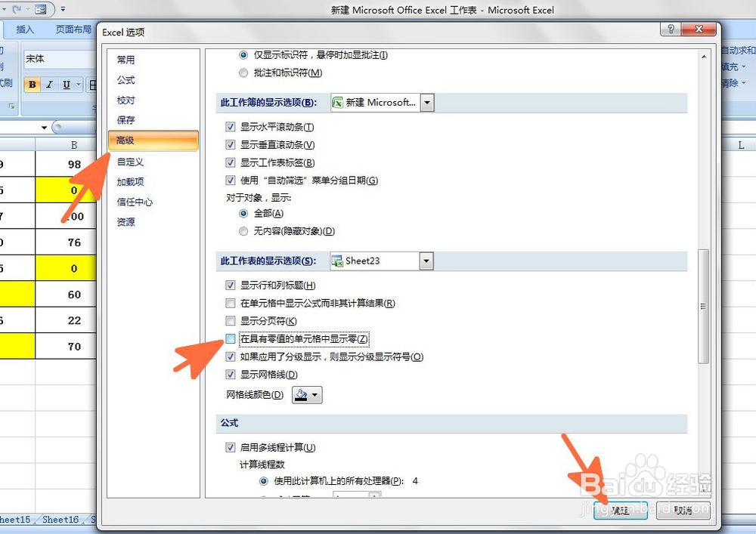The width and height of the screenshot is (756, 534).
Task: Select show all objects radio button
Action: click(x=244, y=213)
